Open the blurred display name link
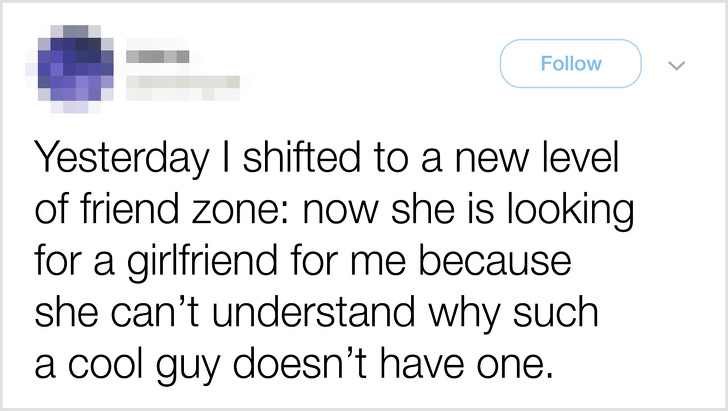 156,55
